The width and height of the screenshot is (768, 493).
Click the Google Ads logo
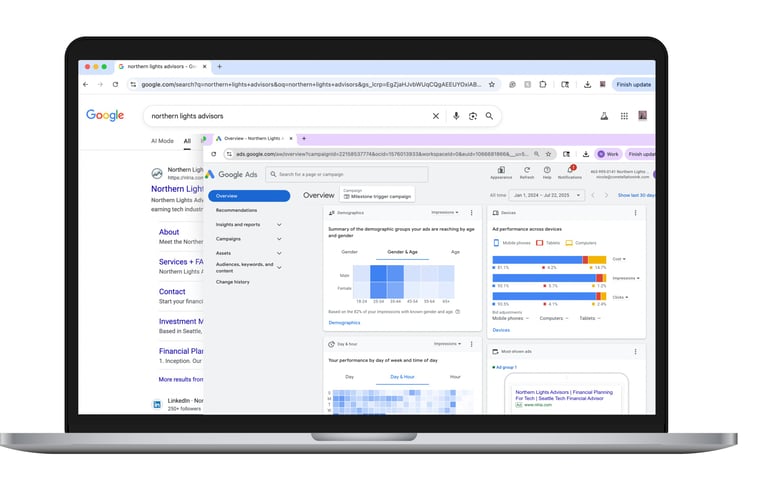click(x=231, y=174)
